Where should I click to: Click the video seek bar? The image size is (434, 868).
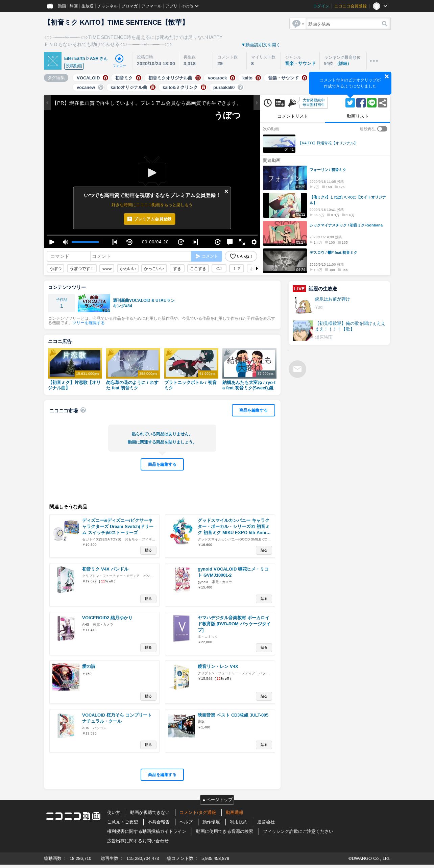[152, 235]
